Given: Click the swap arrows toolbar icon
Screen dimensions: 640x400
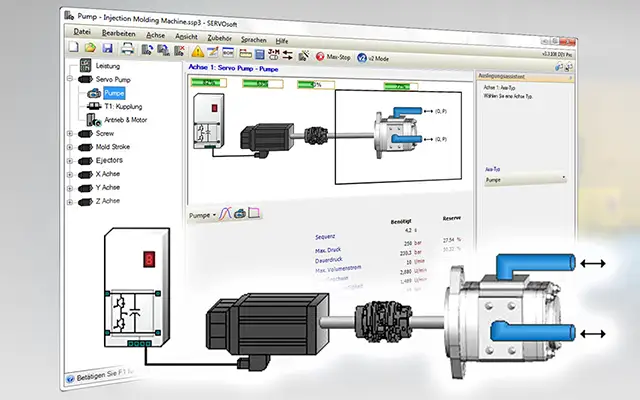Looking at the screenshot, I should [288, 55].
